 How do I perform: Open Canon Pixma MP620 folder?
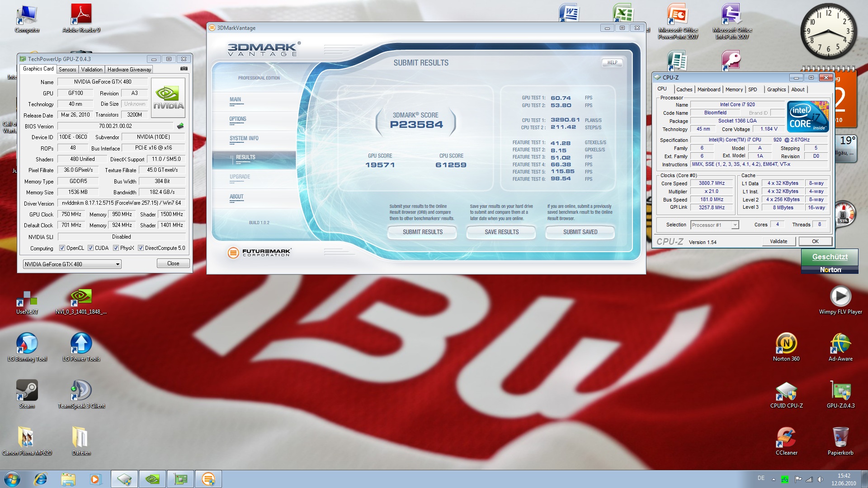click(x=27, y=441)
